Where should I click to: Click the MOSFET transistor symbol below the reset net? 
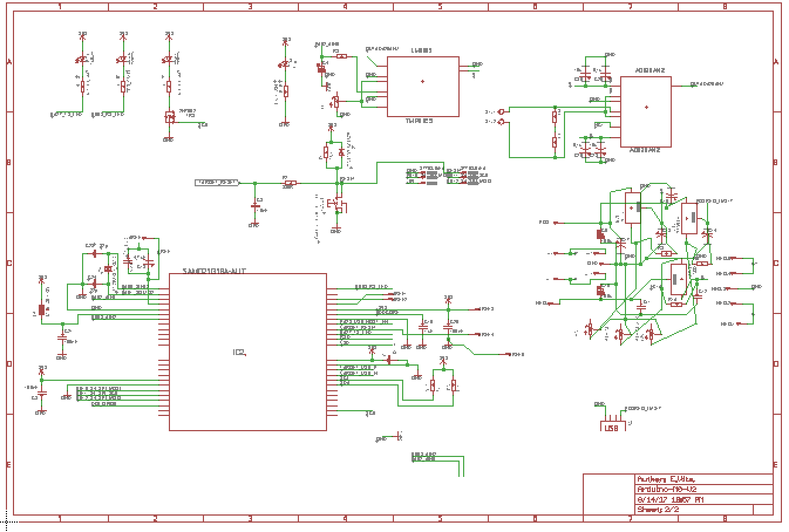tap(338, 204)
